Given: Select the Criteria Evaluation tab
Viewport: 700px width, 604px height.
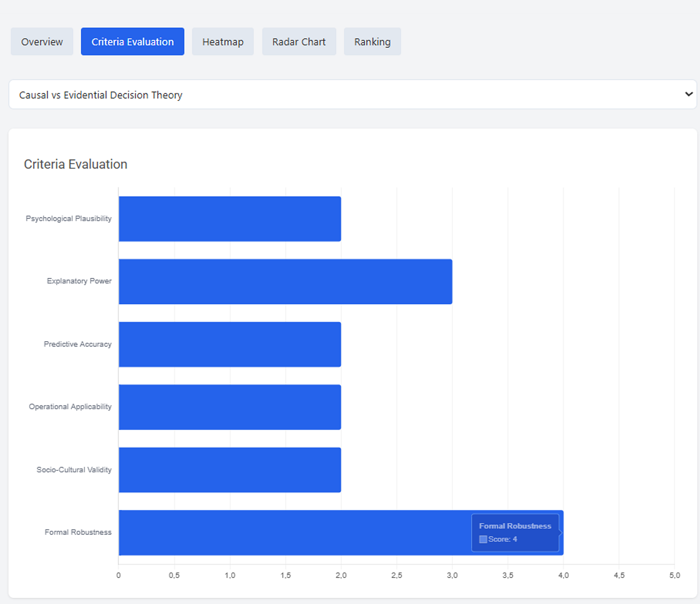Looking at the screenshot, I should pos(133,42).
